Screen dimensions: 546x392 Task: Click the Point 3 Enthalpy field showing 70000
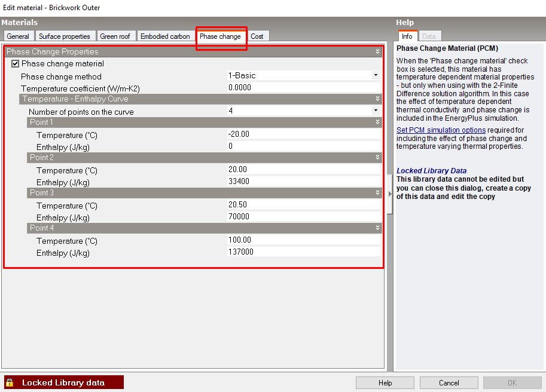pos(304,217)
